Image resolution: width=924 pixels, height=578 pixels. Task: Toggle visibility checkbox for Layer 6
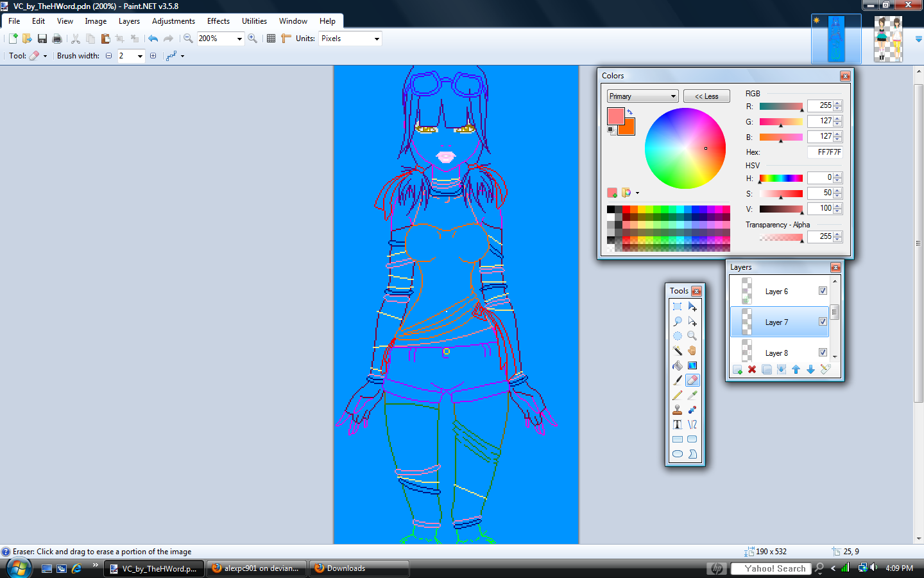[823, 291]
